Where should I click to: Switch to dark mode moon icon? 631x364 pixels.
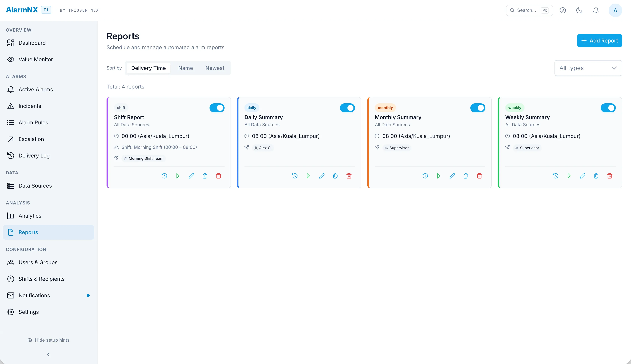[x=579, y=10]
